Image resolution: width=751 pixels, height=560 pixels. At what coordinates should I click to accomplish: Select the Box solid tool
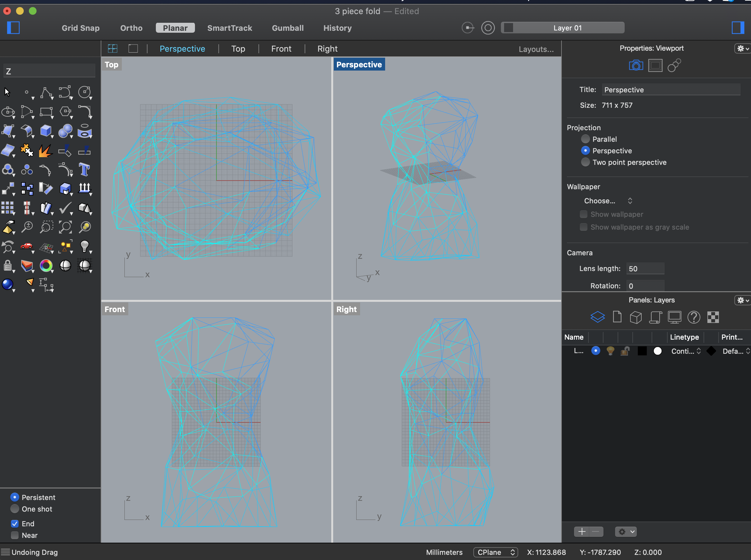pyautogui.click(x=46, y=131)
